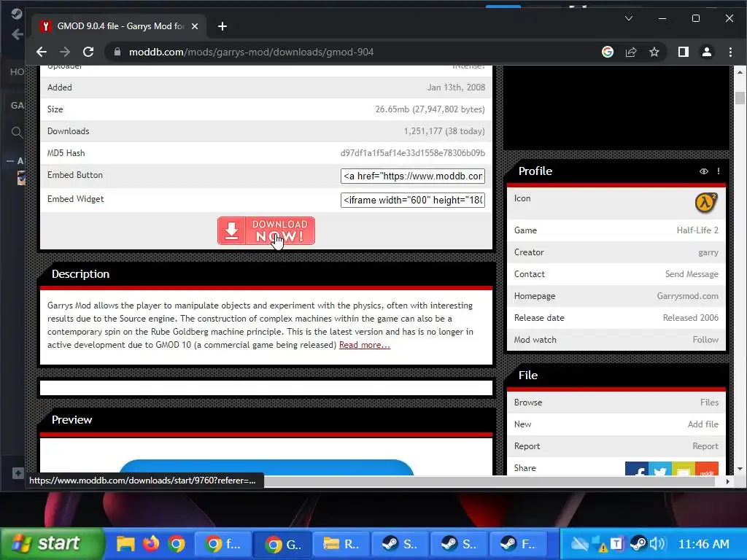Click the Files browse link
747x560 pixels.
pyautogui.click(x=709, y=402)
